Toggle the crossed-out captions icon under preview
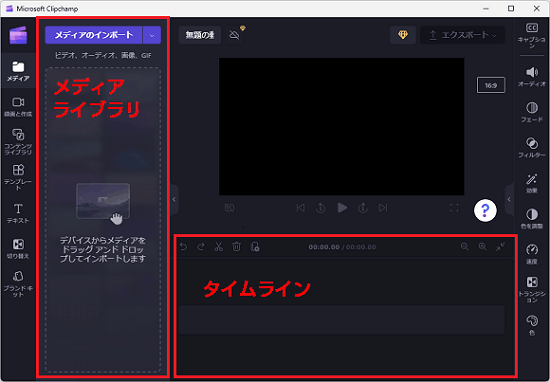The height and width of the screenshot is (382, 550). tap(229, 208)
